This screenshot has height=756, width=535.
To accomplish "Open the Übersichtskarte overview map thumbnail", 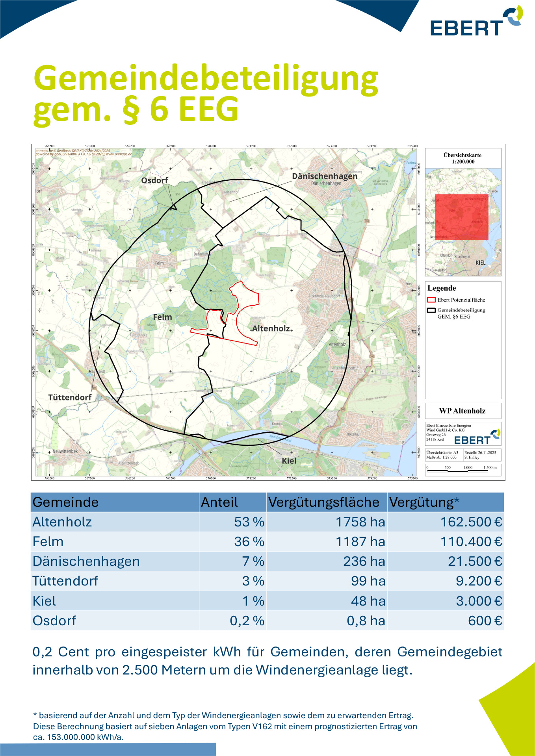I will click(463, 222).
